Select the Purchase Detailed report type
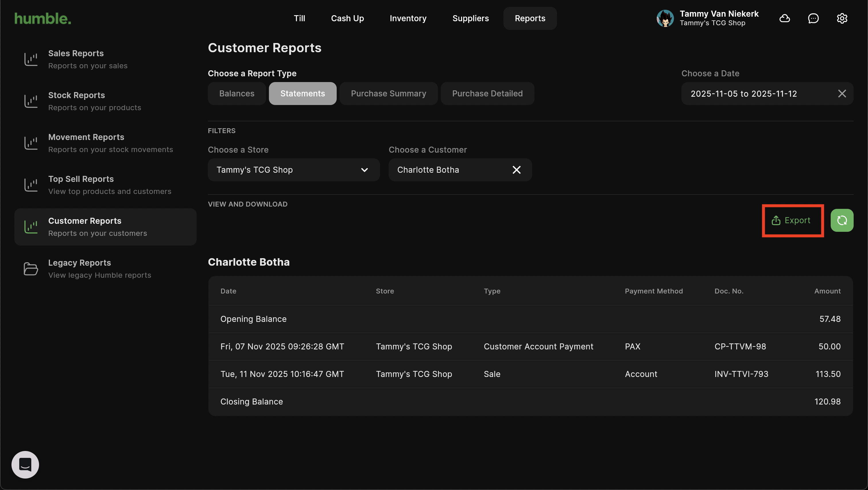Viewport: 868px width, 490px height. click(487, 94)
